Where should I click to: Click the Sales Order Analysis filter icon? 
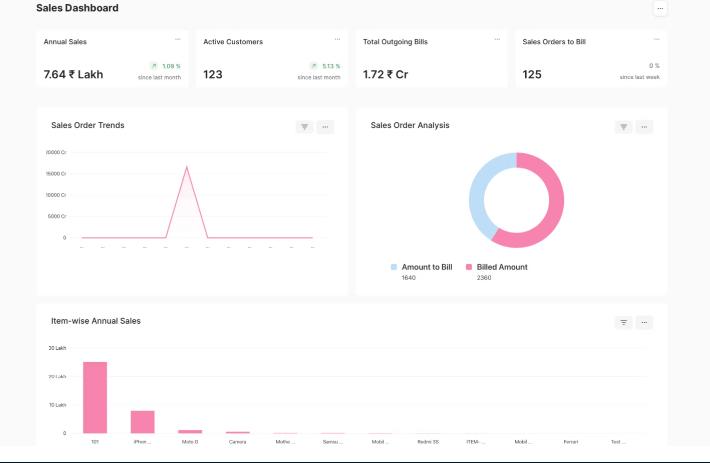pyautogui.click(x=624, y=127)
